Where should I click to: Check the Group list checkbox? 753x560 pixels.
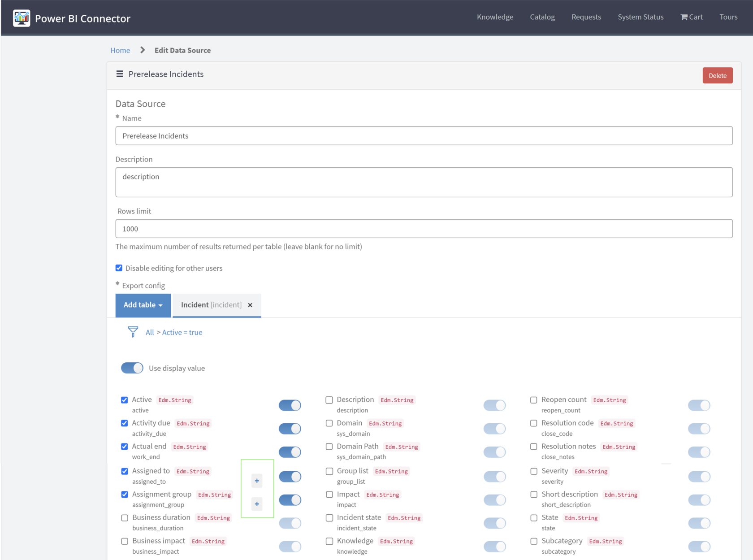329,471
